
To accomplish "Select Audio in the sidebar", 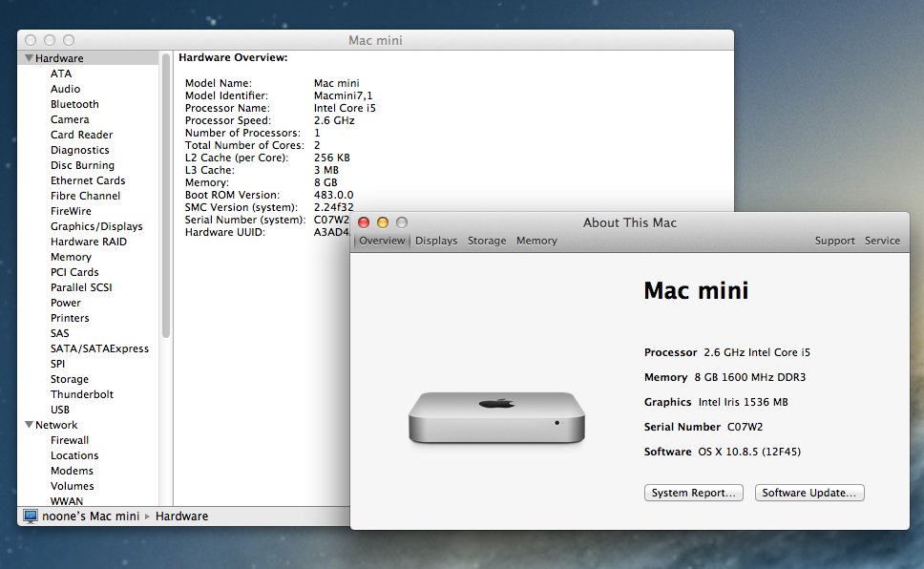I will (66, 89).
